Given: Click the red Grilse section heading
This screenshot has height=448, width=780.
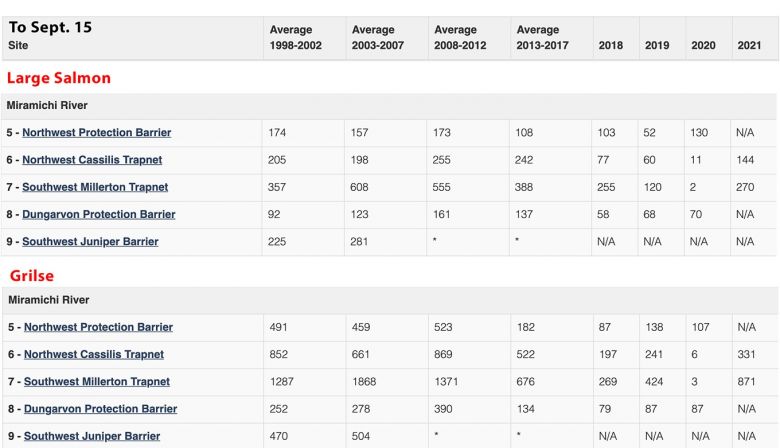Looking at the screenshot, I should (x=32, y=275).
